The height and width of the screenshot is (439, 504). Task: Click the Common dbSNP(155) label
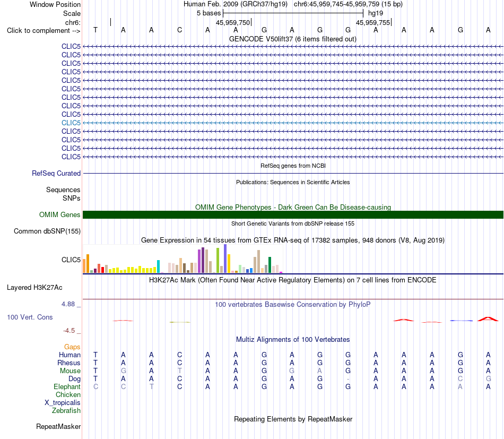click(47, 231)
